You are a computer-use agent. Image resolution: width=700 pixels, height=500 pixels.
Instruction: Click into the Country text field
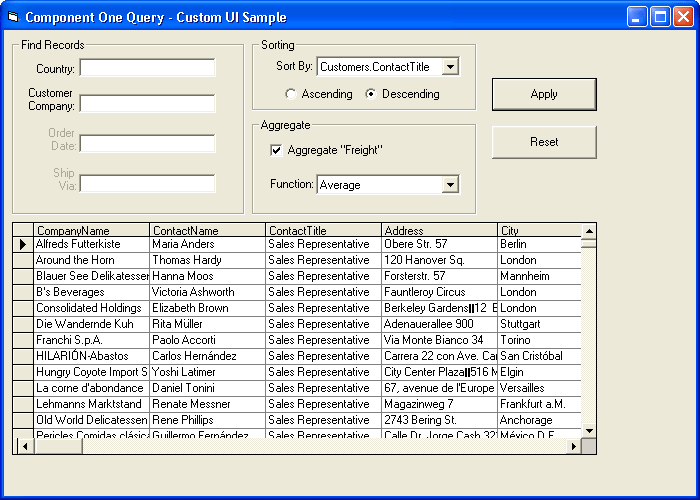147,68
